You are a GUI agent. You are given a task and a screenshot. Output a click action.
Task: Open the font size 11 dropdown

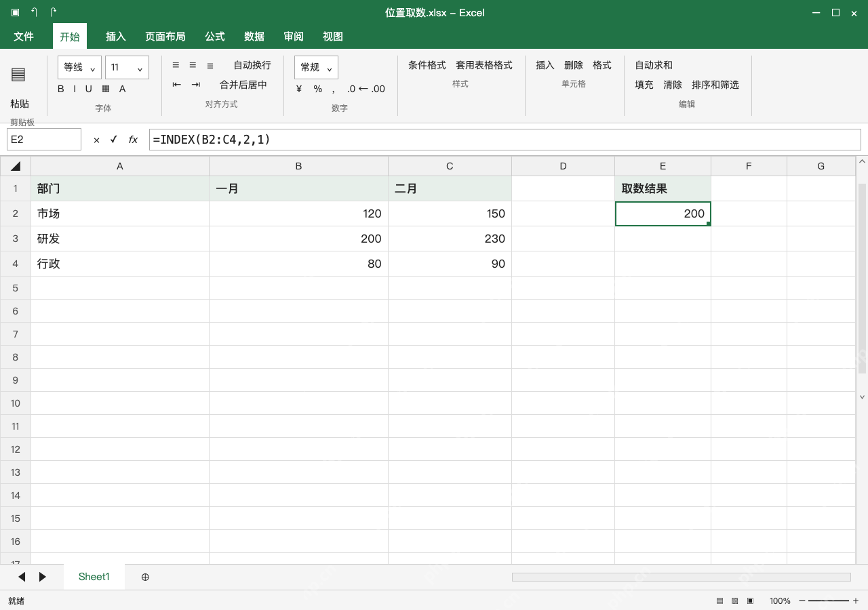[x=127, y=67]
